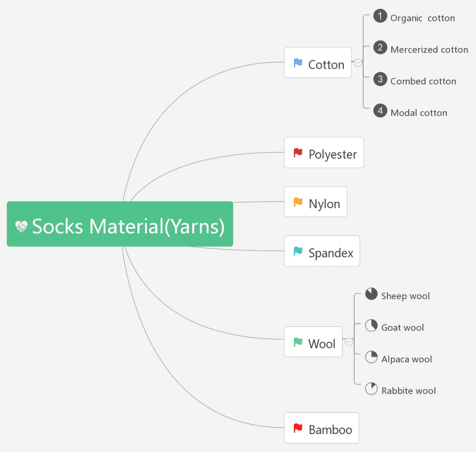Click the orange flag on Nylon node
Viewport: 476px width, 452px height.
(x=298, y=202)
